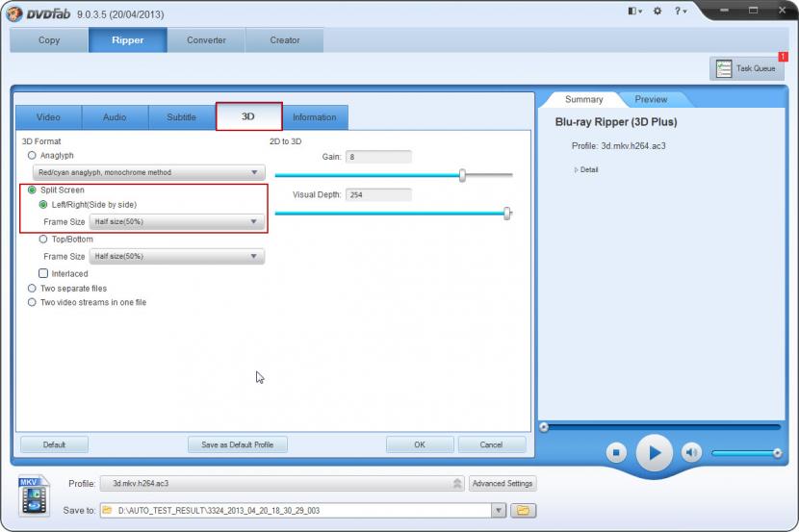
Task: Show the Summary panel tab
Action: 584,99
